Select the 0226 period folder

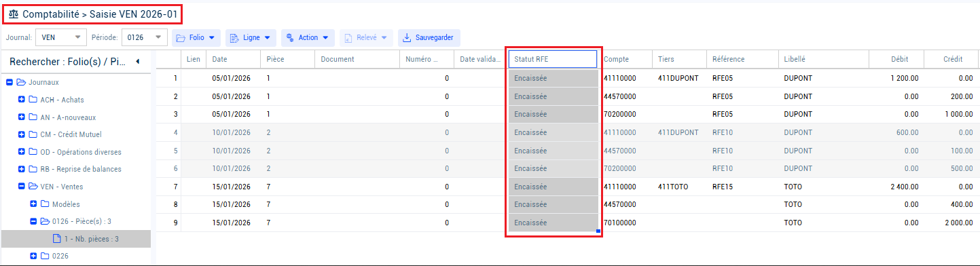(x=60, y=256)
